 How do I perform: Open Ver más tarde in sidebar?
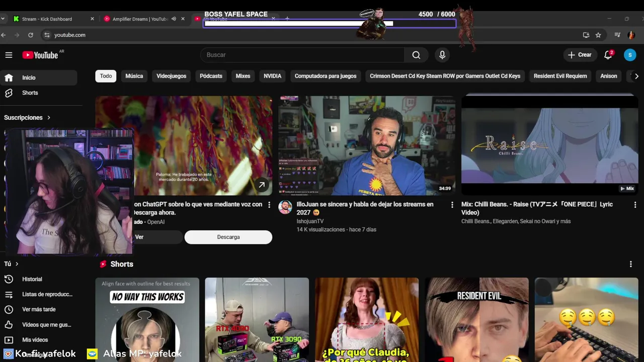coord(39,309)
